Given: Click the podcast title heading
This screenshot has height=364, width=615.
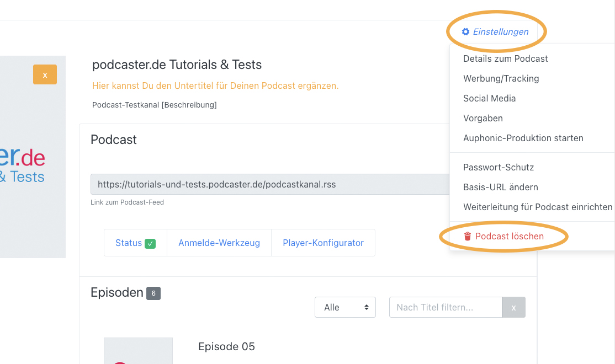Looking at the screenshot, I should [177, 65].
